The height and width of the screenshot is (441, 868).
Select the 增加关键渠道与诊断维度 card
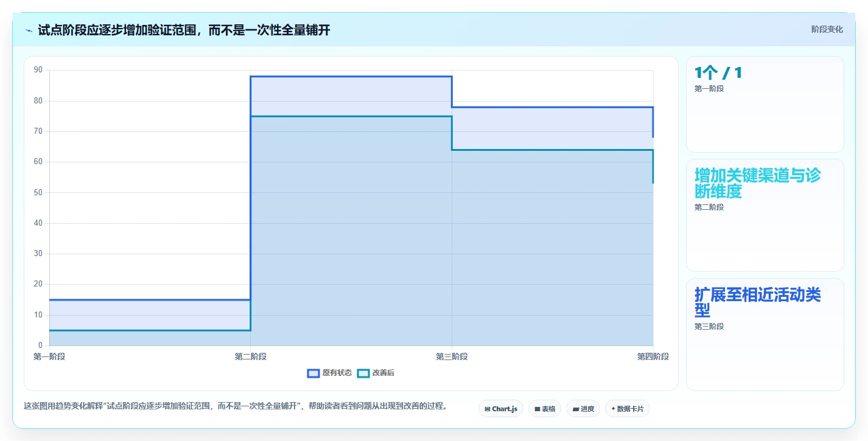point(765,215)
